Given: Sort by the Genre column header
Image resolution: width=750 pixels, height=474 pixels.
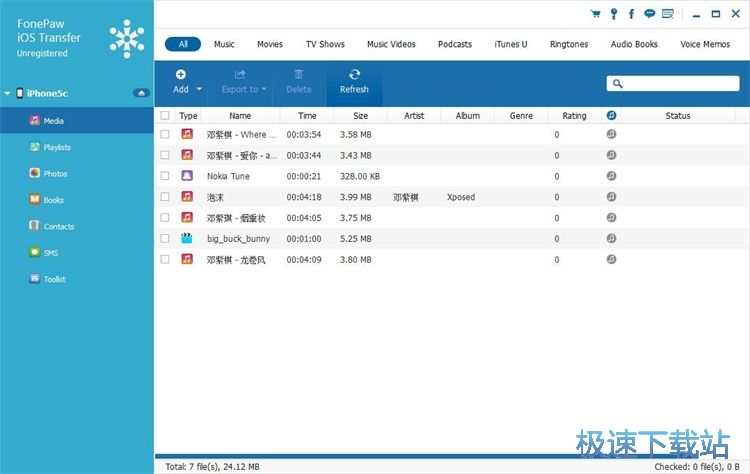Looking at the screenshot, I should coord(521,115).
